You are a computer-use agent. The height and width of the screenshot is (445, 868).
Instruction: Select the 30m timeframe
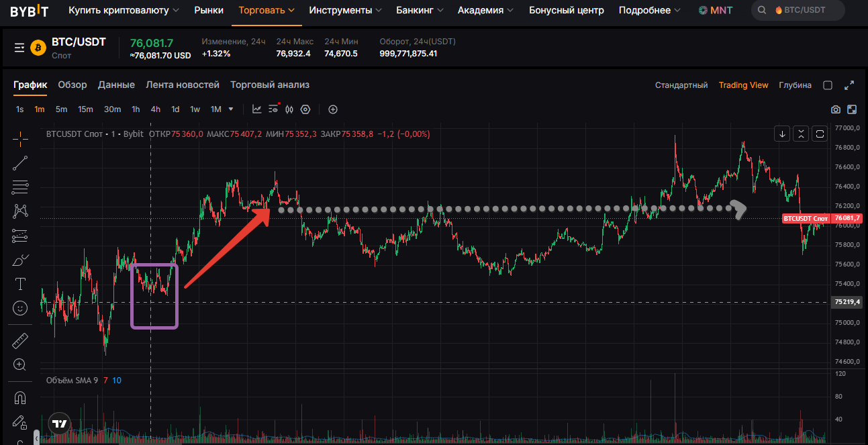coord(112,109)
